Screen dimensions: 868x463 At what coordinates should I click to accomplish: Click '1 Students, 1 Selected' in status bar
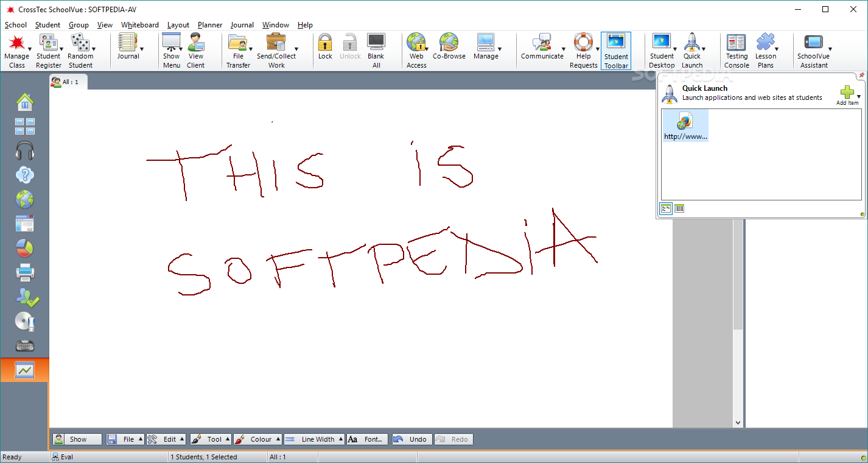coord(203,457)
